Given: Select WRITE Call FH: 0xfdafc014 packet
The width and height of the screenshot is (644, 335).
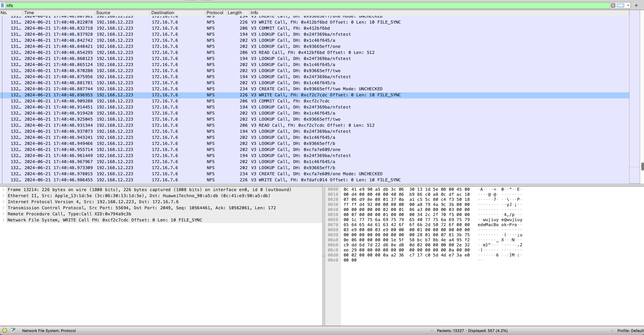Looking at the screenshot, I should coord(314,180).
